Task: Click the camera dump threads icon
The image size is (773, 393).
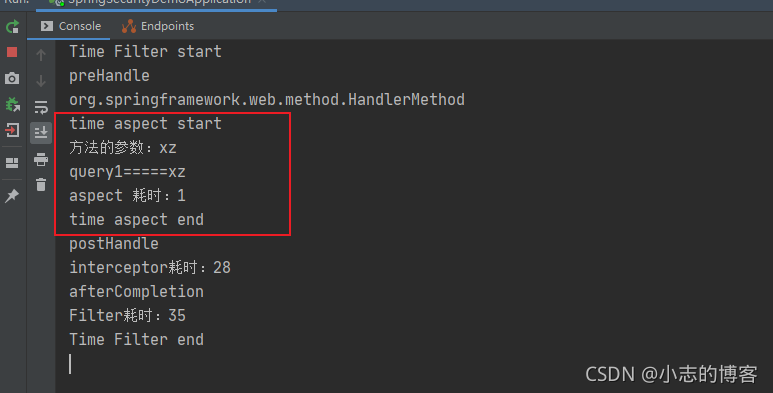Action: [x=12, y=78]
